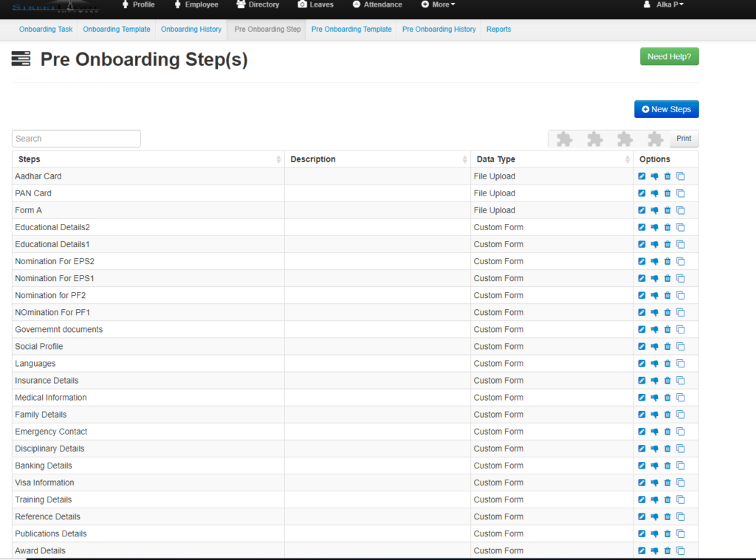Disable the Languages step with thumbs-down
This screenshot has height=560, width=756.
pos(654,363)
